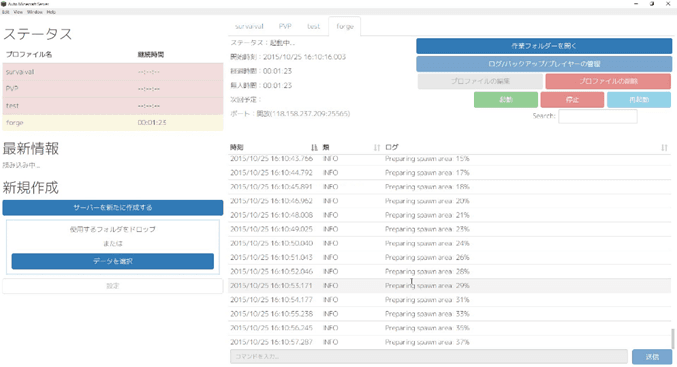Click 継続時間 column header
677x367 pixels.
point(151,54)
